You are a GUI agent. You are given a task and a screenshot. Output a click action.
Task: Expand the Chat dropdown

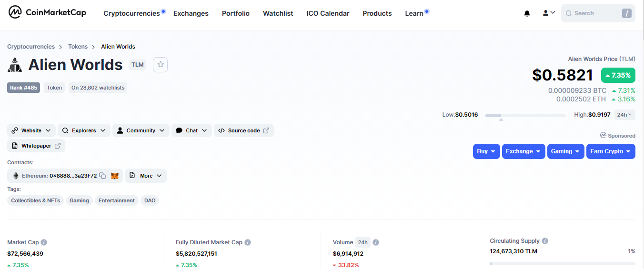[191, 130]
